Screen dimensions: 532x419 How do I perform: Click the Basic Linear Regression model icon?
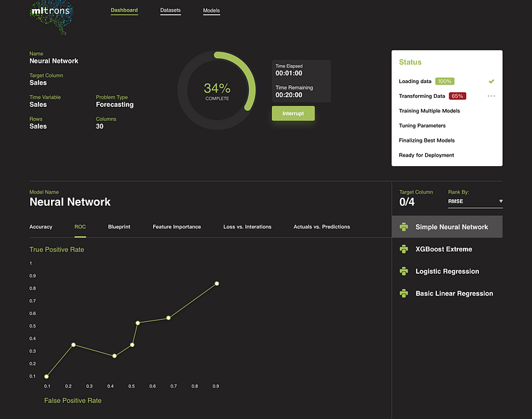coord(404,293)
